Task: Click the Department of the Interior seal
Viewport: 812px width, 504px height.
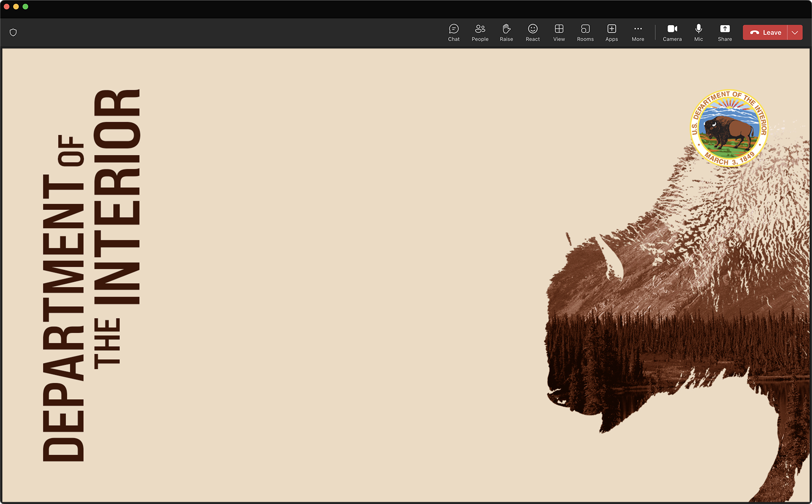Action: [729, 128]
